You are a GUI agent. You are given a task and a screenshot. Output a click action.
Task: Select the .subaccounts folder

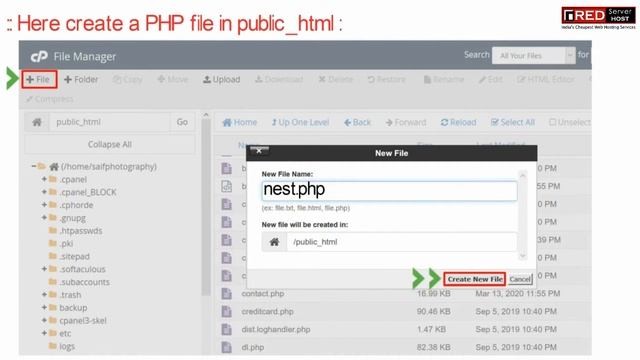click(84, 282)
